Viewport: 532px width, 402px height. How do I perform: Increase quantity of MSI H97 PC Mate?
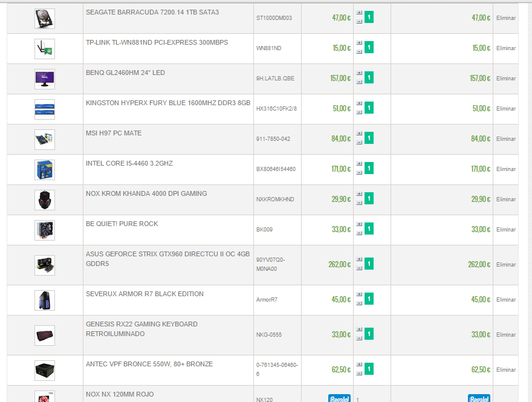[x=359, y=134]
